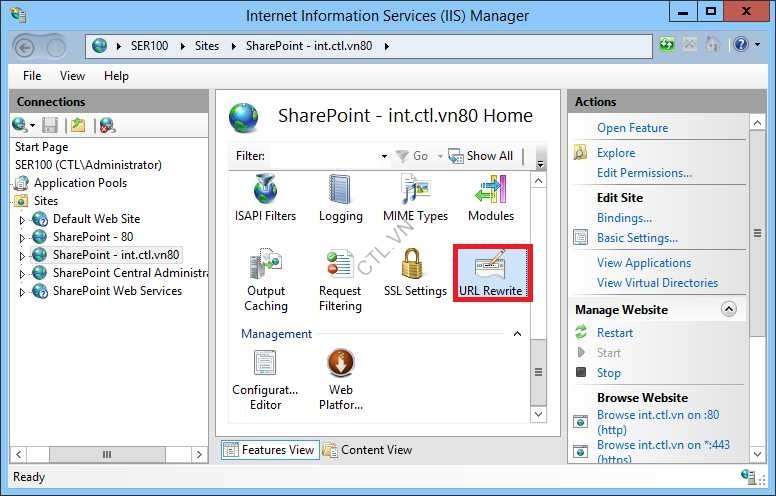Open the MIME Types feature

click(415, 198)
